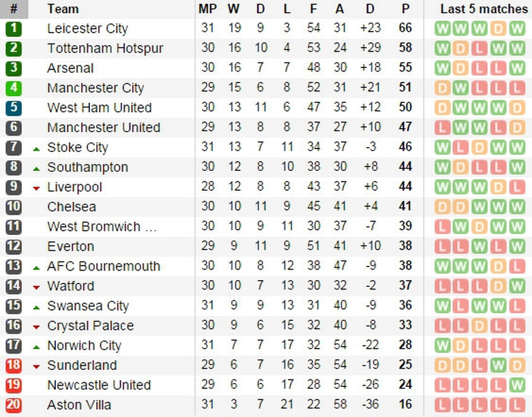Click West Ham United's blue position 5 badge

coord(14,108)
